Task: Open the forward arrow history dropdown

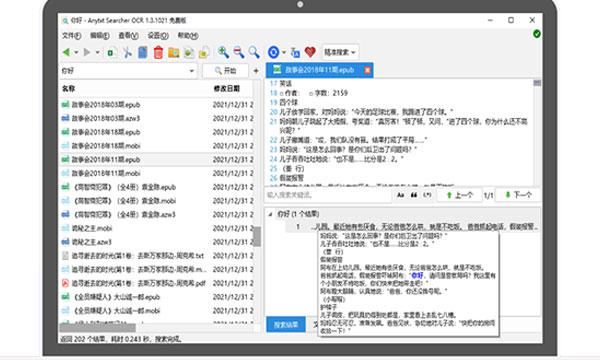Action: 98,52
